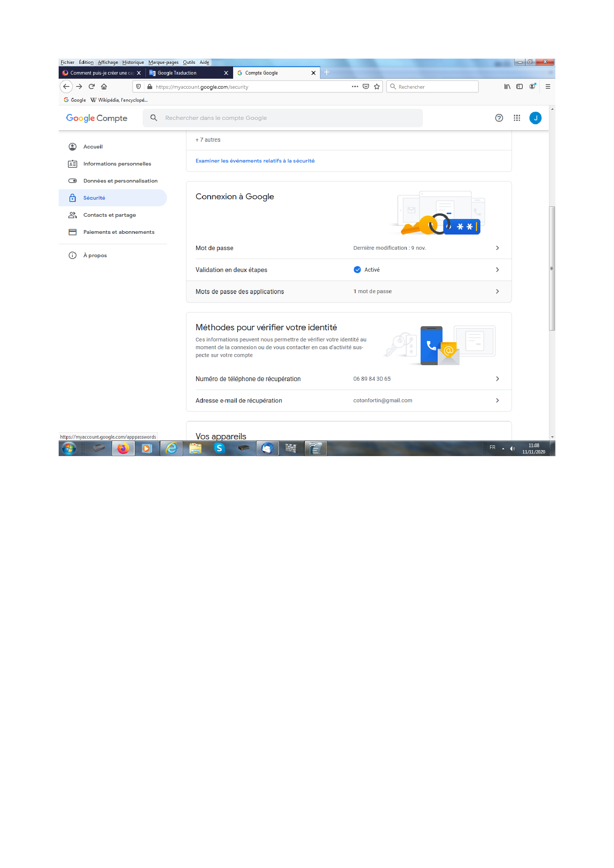The width and height of the screenshot is (614, 868).
Task: Close the Google Traduction tab
Action: 226,73
